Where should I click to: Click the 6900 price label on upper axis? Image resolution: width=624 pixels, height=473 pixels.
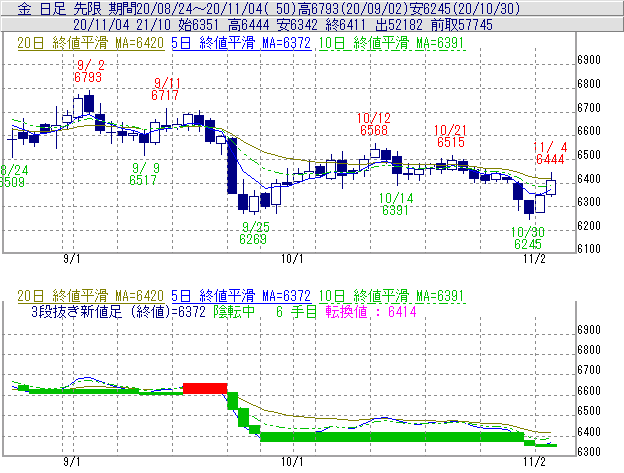click(x=589, y=60)
